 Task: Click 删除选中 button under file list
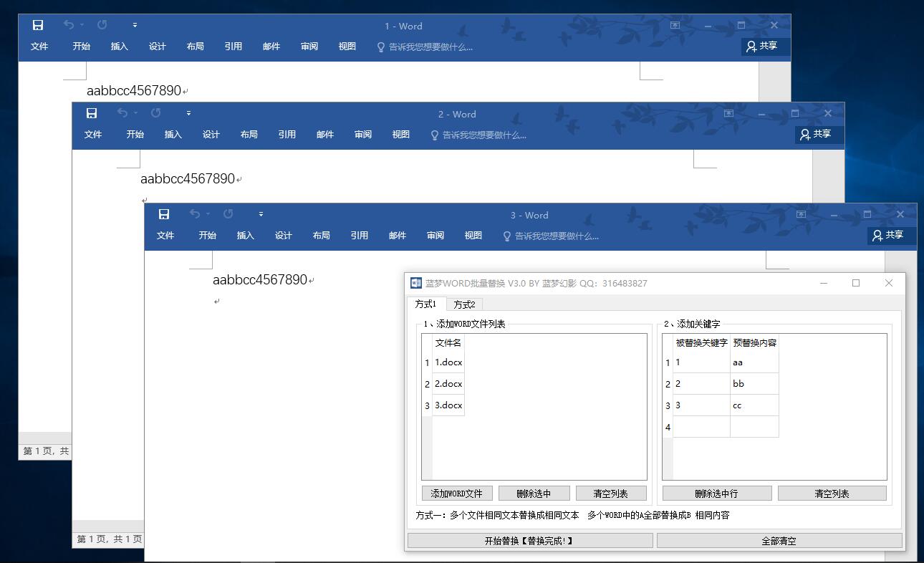534,494
